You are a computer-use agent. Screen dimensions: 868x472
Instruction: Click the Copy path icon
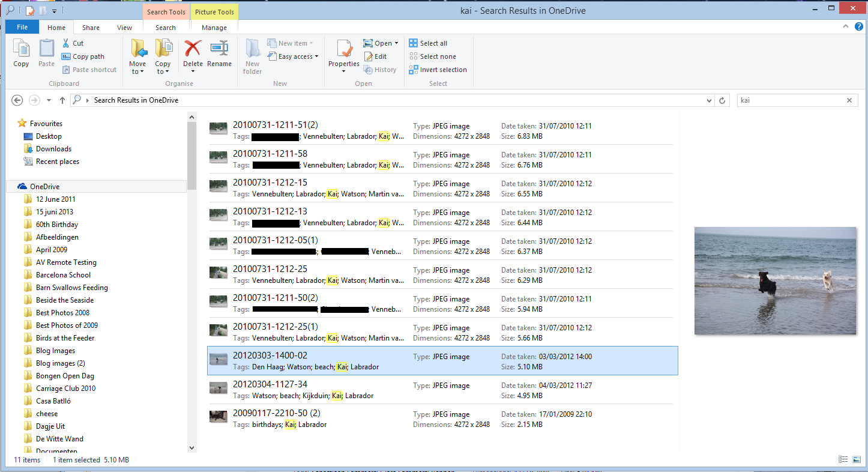[66, 56]
